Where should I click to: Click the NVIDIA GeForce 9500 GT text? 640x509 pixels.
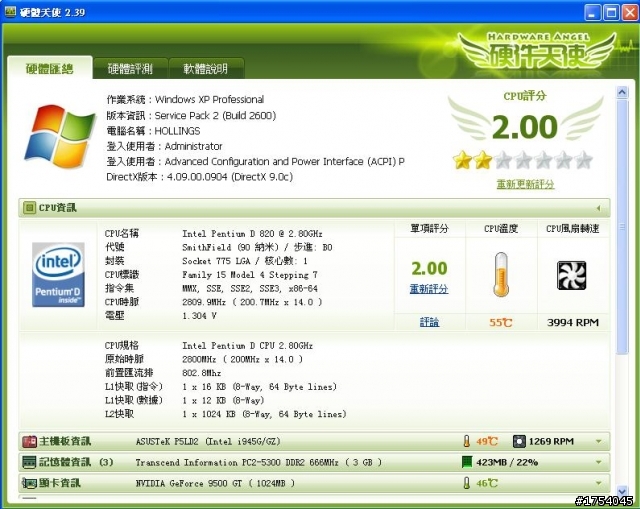click(x=215, y=484)
